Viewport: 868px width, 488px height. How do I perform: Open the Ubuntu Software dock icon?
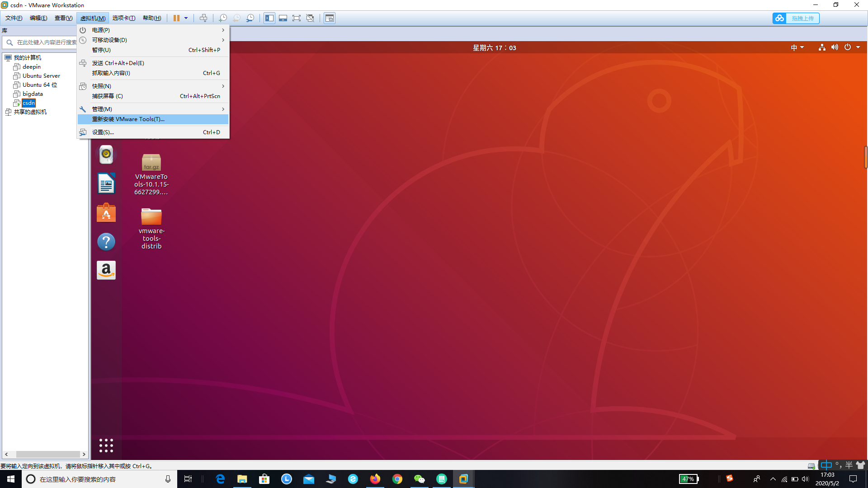106,213
